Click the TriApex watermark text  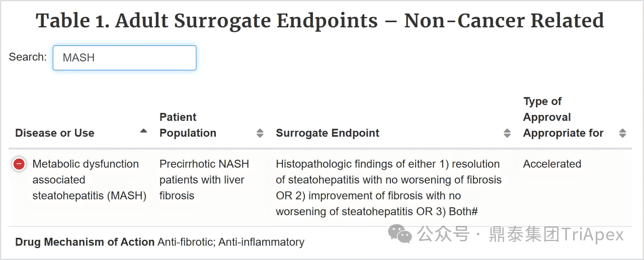(x=592, y=234)
